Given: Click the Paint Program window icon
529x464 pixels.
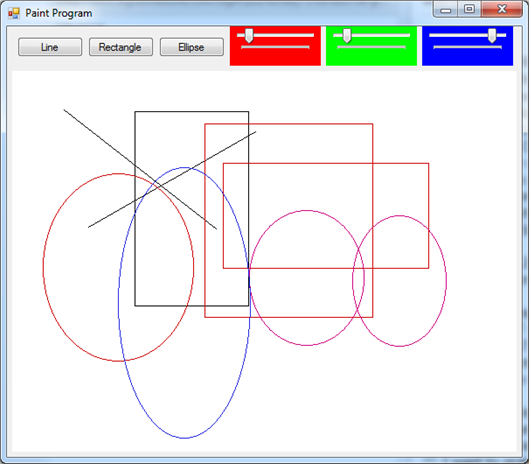Looking at the screenshot, I should pos(14,13).
